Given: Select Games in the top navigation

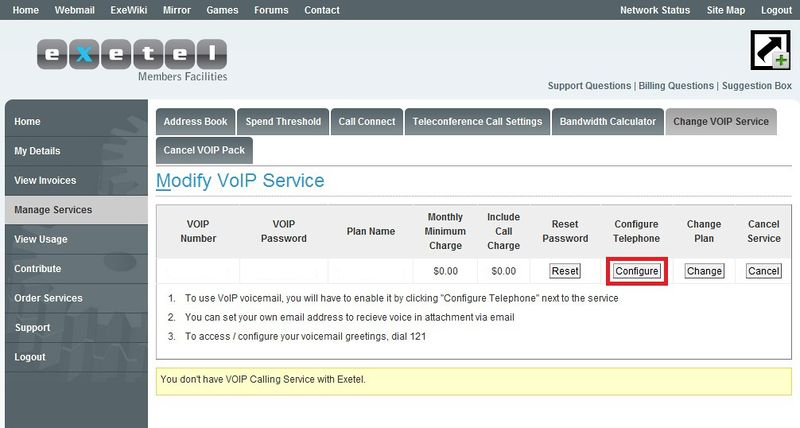Looking at the screenshot, I should coord(222,10).
